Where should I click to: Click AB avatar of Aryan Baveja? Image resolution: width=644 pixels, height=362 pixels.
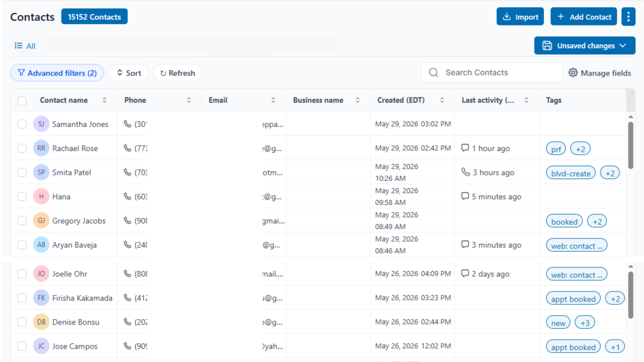tap(41, 245)
